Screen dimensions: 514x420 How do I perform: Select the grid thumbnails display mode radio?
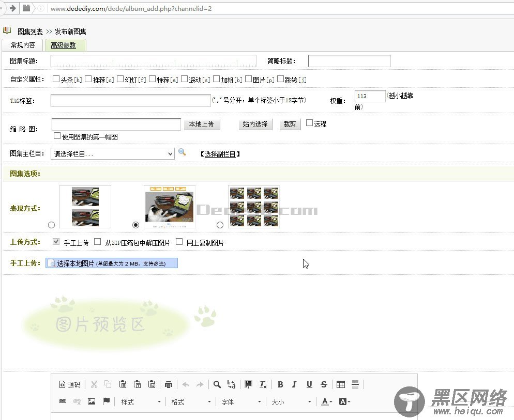(220, 225)
